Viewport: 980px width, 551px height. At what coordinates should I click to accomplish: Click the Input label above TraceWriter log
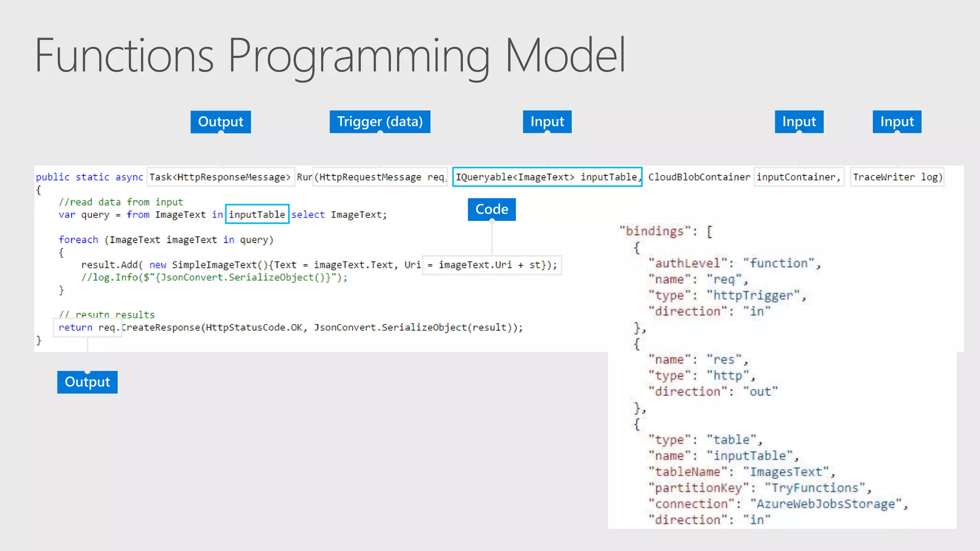(897, 121)
